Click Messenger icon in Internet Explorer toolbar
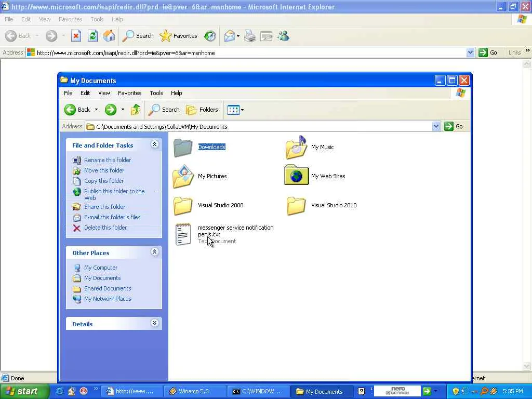This screenshot has height=399, width=532. click(283, 36)
